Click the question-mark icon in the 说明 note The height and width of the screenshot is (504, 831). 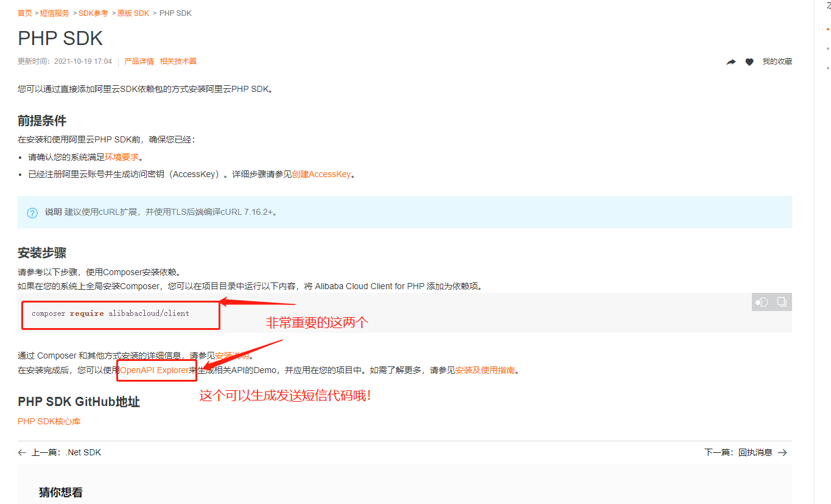(32, 212)
